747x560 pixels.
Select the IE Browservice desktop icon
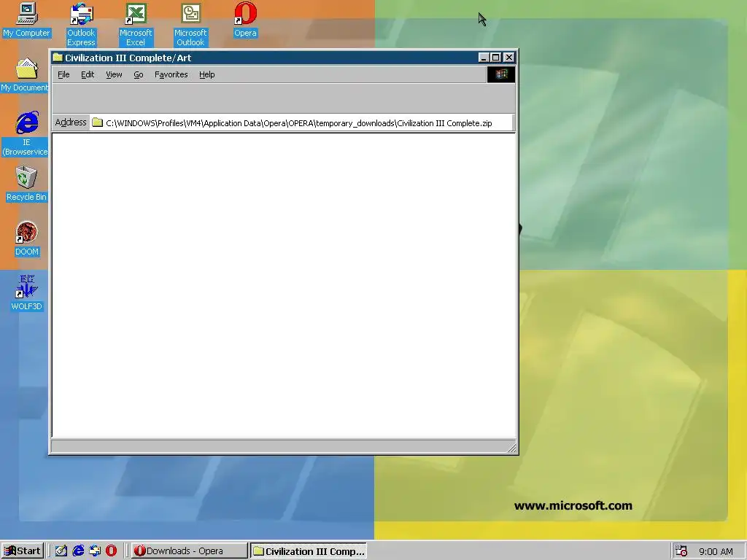click(26, 134)
